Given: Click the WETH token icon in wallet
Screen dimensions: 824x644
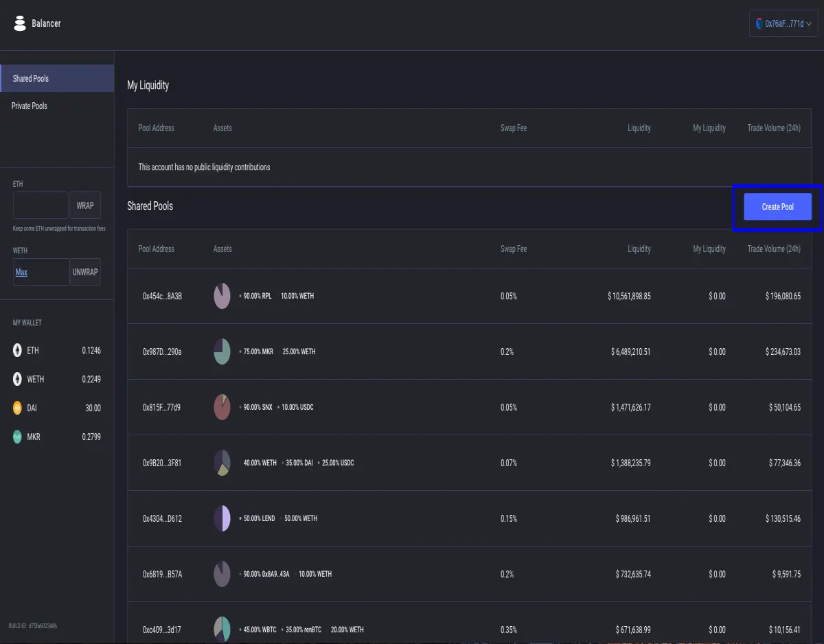Looking at the screenshot, I should (17, 379).
